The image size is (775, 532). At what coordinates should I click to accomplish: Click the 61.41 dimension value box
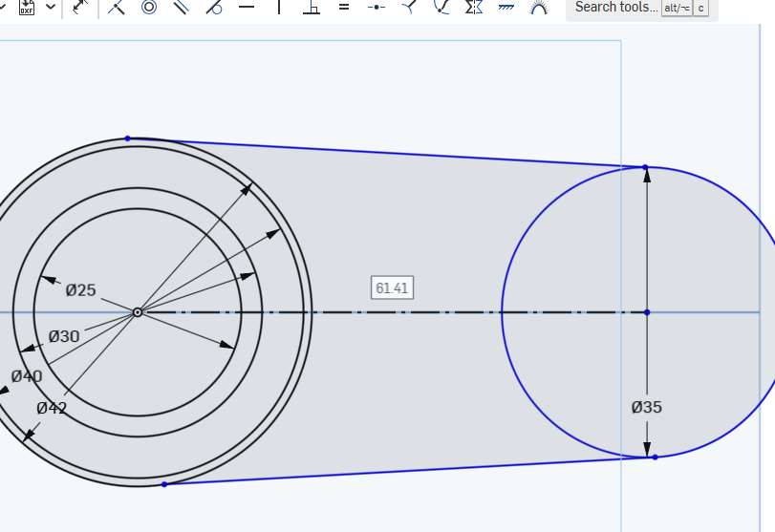(x=392, y=287)
